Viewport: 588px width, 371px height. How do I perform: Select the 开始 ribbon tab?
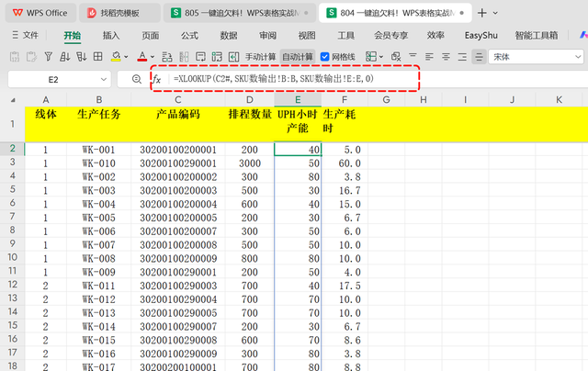pos(72,36)
